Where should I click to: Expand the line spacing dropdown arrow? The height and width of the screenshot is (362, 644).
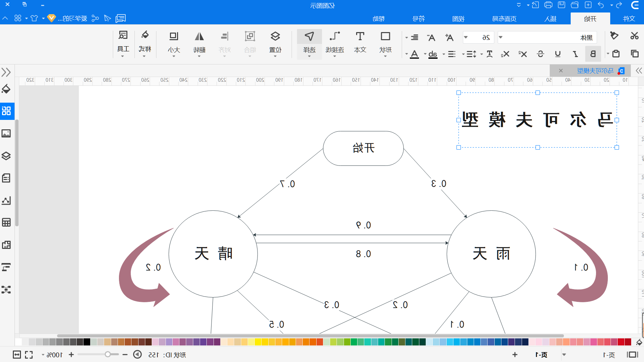coord(463,54)
